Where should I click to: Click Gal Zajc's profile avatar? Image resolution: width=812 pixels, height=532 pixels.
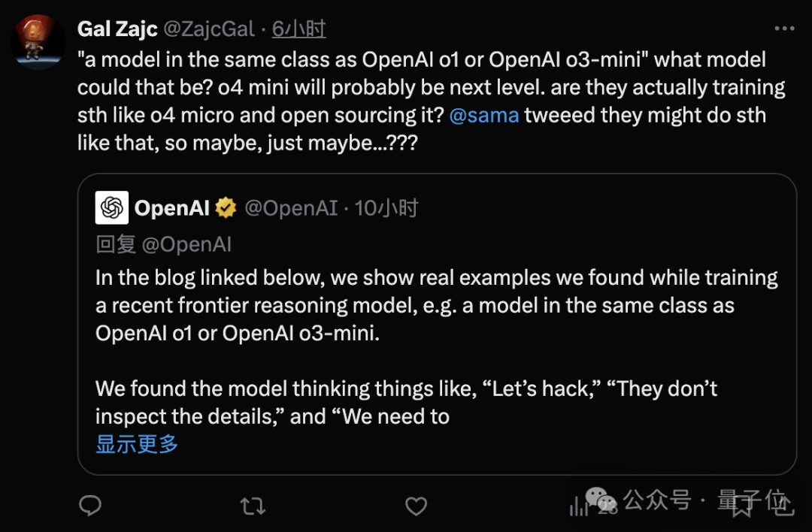tap(38, 42)
